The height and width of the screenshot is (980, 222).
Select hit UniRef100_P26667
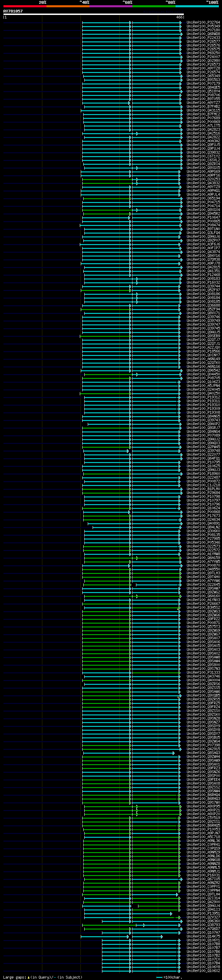point(203,604)
